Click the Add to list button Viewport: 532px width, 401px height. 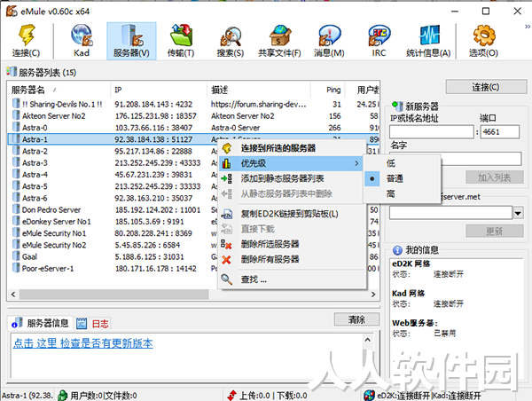[x=495, y=177]
